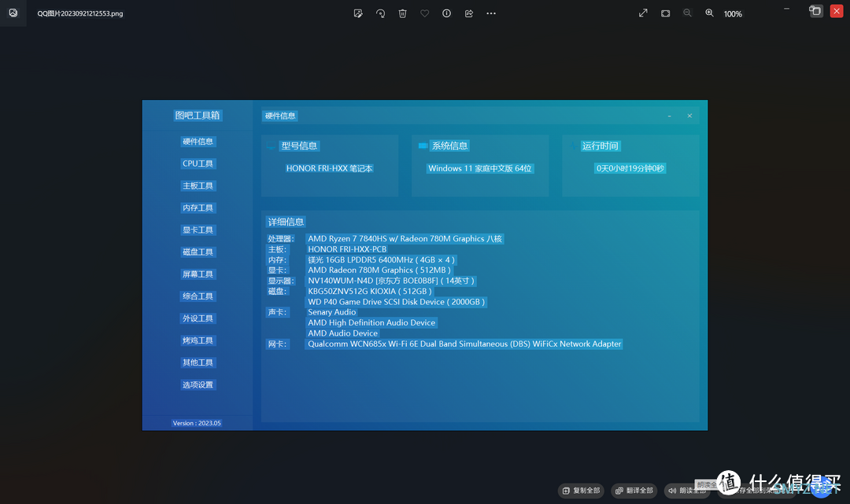The width and height of the screenshot is (850, 504).
Task: Click the 硬件信息 header tab label
Action: 280,116
